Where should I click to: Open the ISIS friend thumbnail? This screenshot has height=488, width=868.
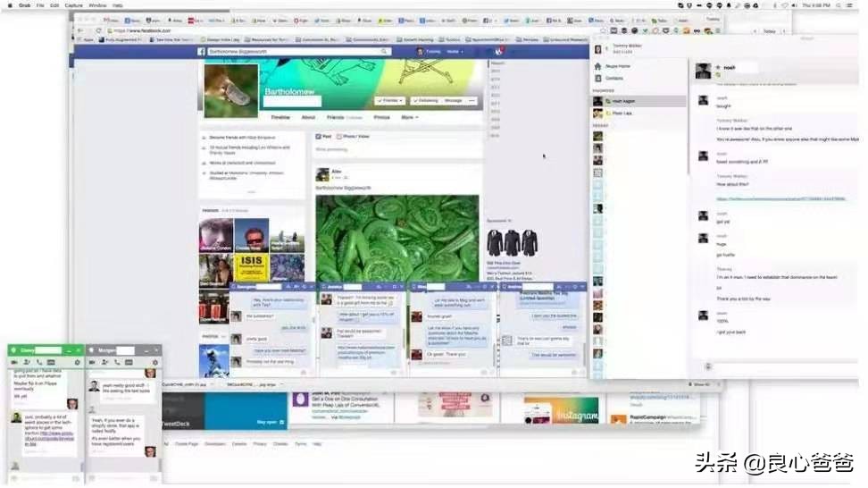[x=251, y=268]
